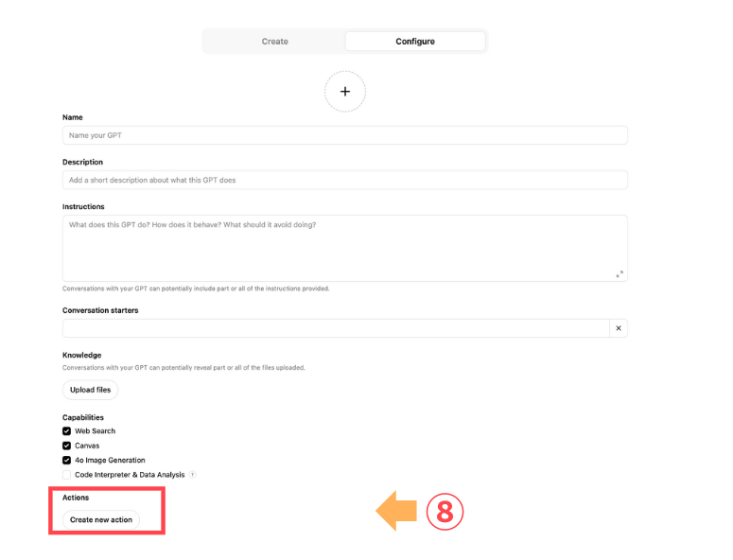The width and height of the screenshot is (733, 560).
Task: Enable Code Interpreter & Data Analysis
Action: click(67, 475)
